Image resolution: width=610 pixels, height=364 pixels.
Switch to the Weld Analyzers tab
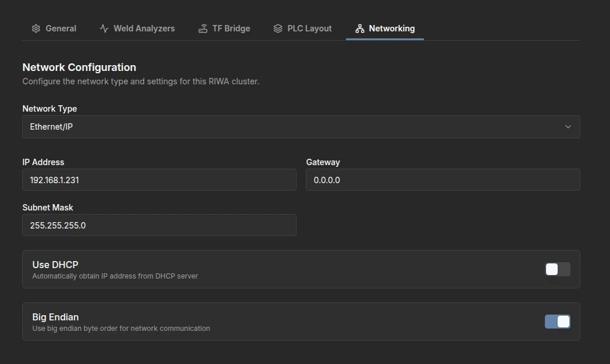point(137,28)
